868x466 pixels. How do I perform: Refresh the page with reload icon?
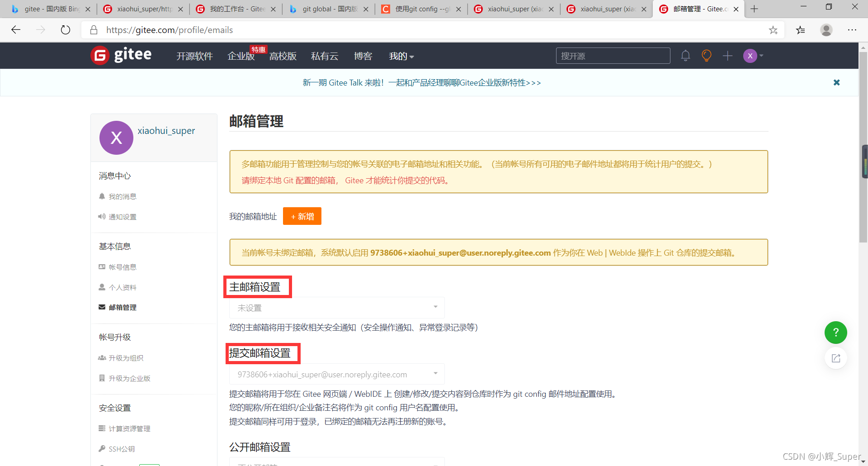(x=66, y=30)
